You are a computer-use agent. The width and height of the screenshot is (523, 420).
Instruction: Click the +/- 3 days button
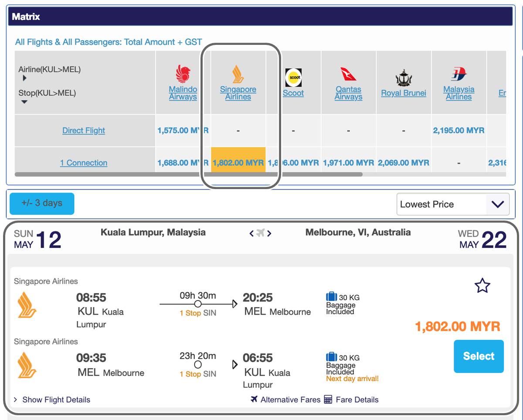coord(42,203)
